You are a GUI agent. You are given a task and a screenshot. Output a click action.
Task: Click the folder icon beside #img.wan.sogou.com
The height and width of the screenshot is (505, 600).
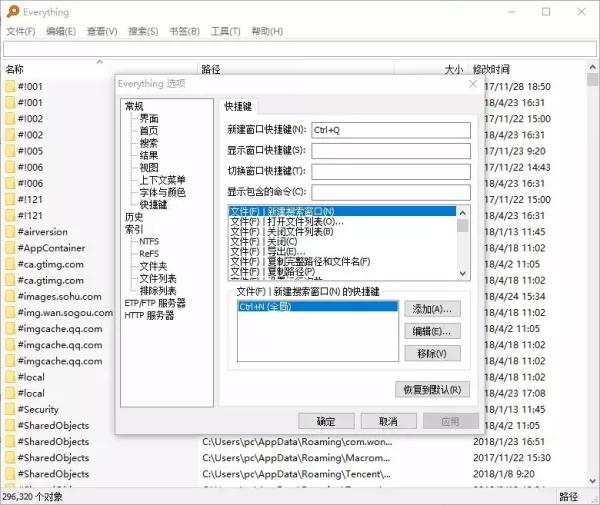pos(10,312)
